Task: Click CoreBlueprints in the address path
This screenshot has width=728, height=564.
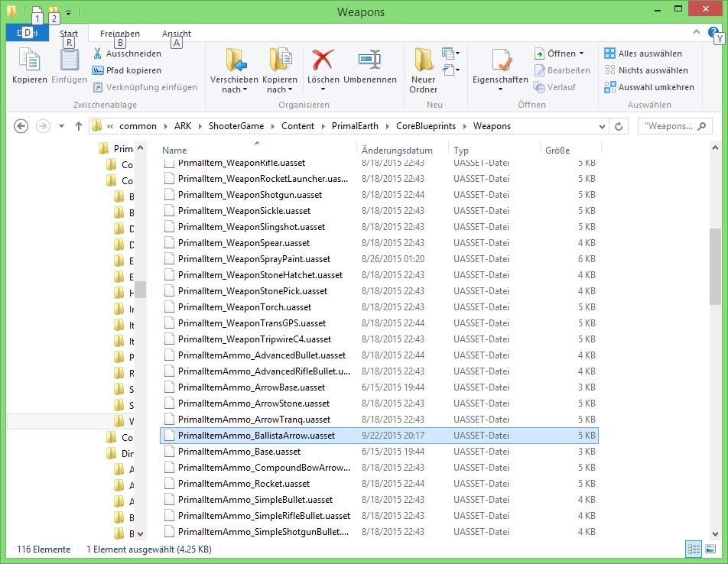Action: 426,126
